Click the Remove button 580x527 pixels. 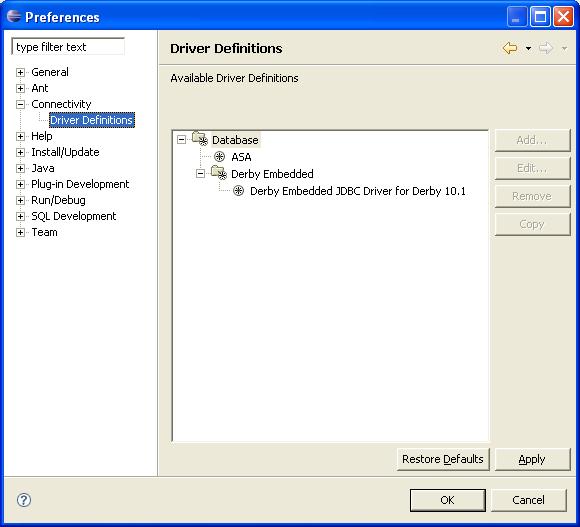click(x=532, y=196)
